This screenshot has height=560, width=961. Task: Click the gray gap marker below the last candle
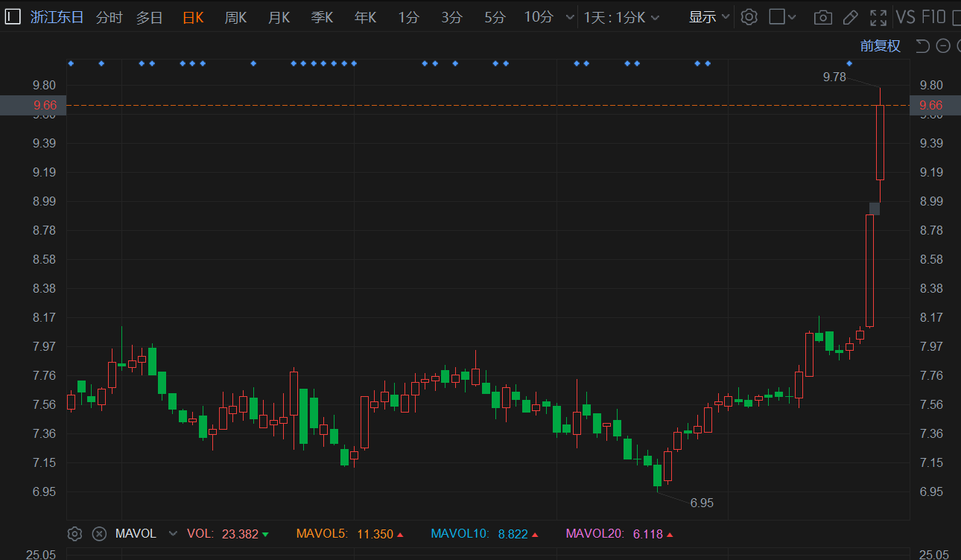[x=875, y=209]
